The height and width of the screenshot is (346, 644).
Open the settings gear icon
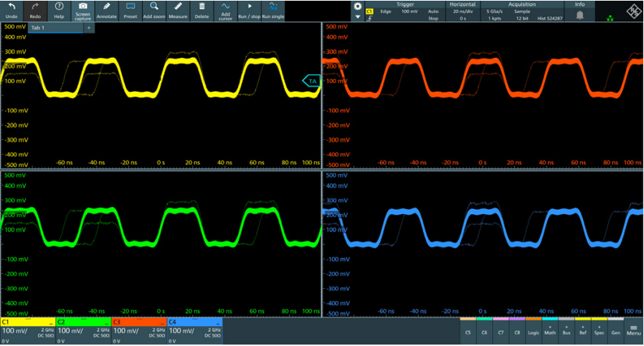[x=358, y=6]
